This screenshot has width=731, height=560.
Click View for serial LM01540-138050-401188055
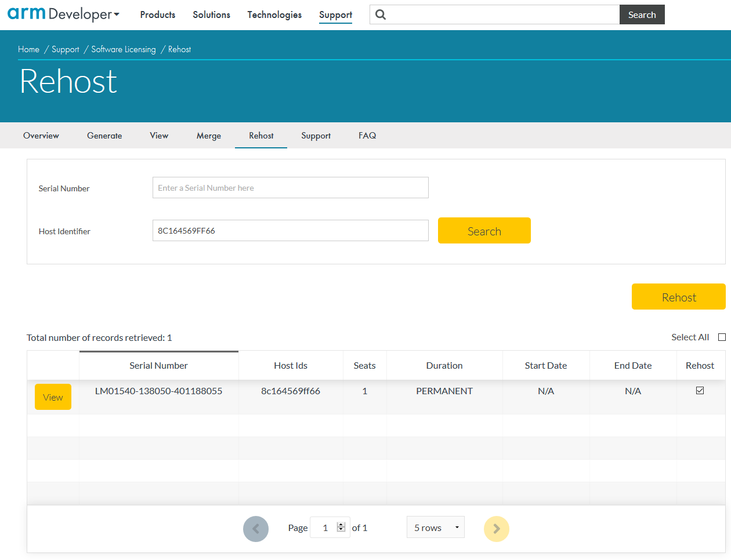pos(53,397)
